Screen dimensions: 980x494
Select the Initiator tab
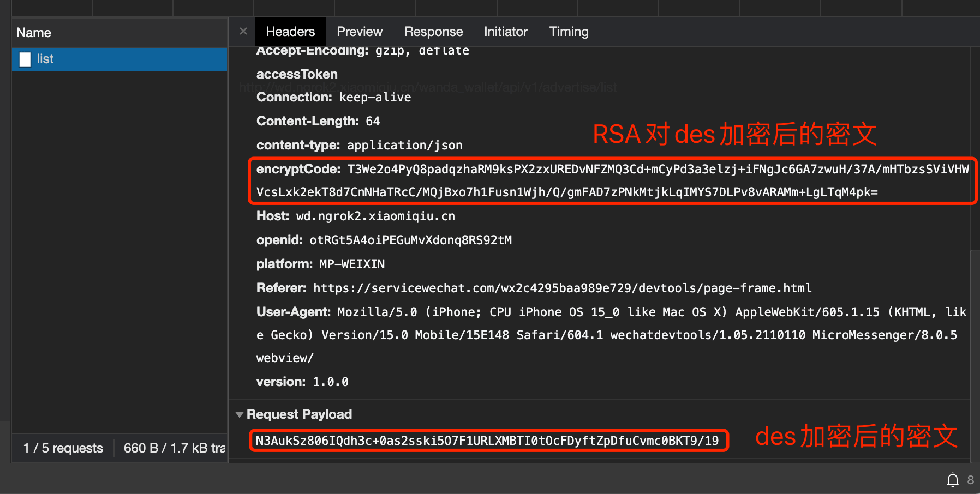tap(505, 31)
